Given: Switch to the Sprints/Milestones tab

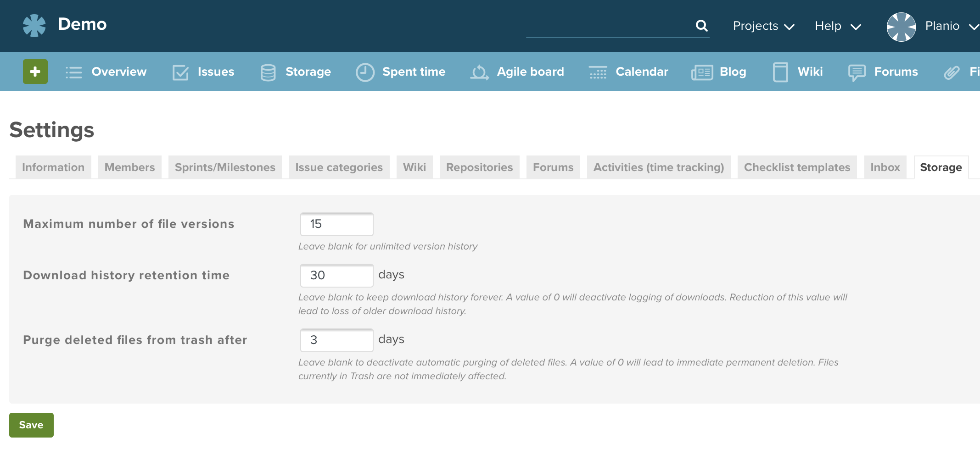Looking at the screenshot, I should [x=225, y=167].
